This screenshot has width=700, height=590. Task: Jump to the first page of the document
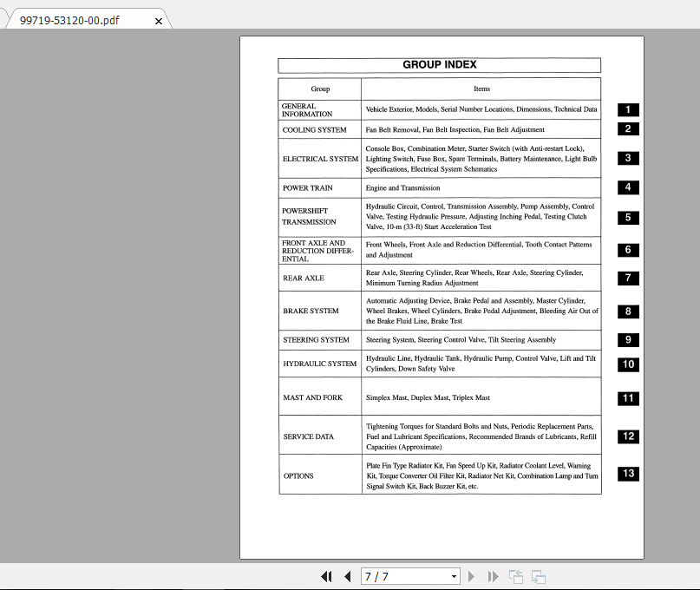(x=327, y=576)
